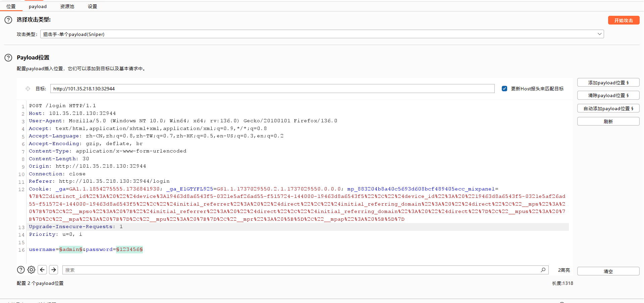
Task: Switch to the payload tab
Action: [38, 6]
